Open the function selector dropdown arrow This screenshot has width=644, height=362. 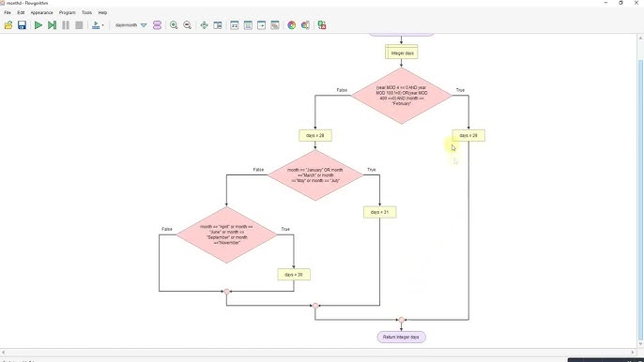[x=144, y=25]
